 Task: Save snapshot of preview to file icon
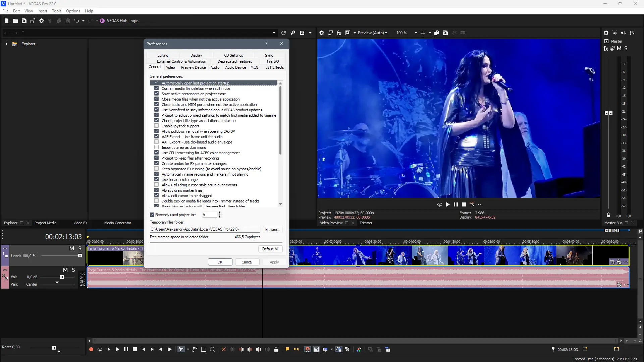point(445,33)
